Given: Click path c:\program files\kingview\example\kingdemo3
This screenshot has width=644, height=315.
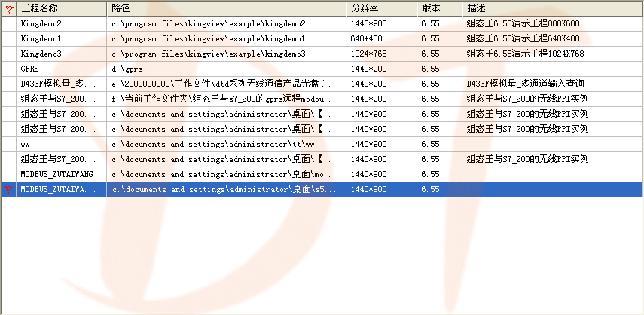Looking at the screenshot, I should (x=209, y=54).
